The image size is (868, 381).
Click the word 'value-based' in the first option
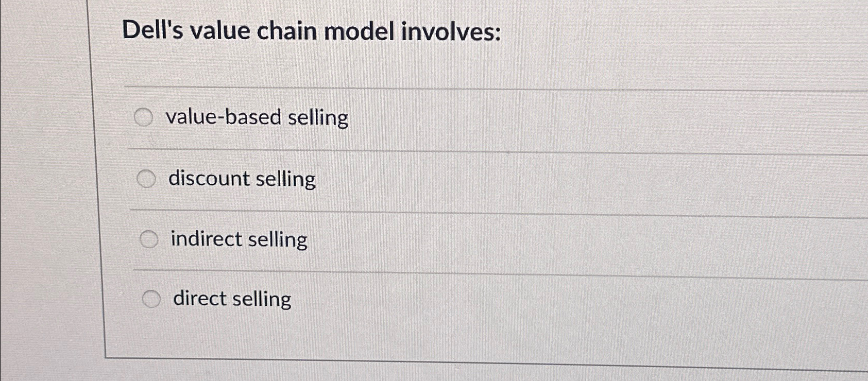224,117
